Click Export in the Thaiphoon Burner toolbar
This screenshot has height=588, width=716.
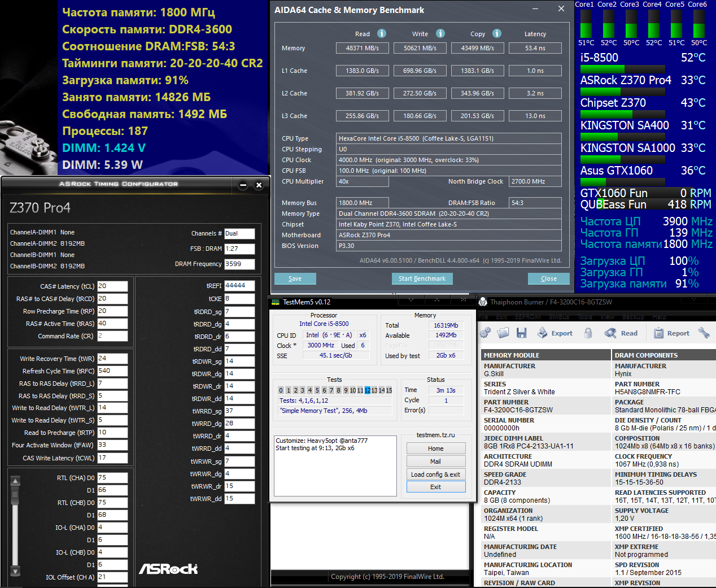(x=555, y=333)
